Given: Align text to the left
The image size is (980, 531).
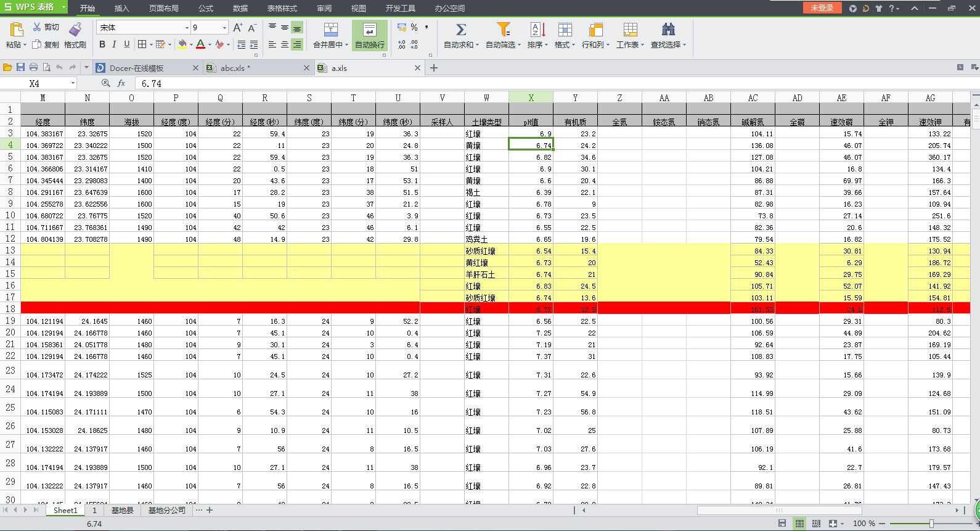Looking at the screenshot, I should point(272,44).
